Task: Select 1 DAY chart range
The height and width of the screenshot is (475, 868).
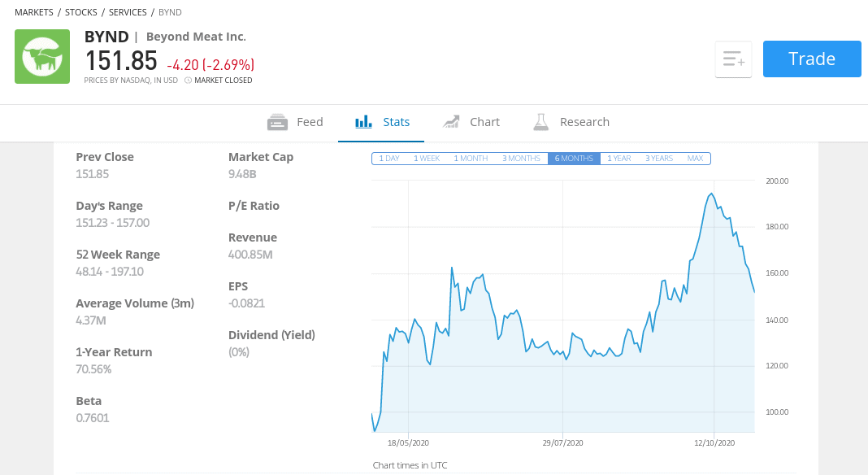Action: click(389, 159)
